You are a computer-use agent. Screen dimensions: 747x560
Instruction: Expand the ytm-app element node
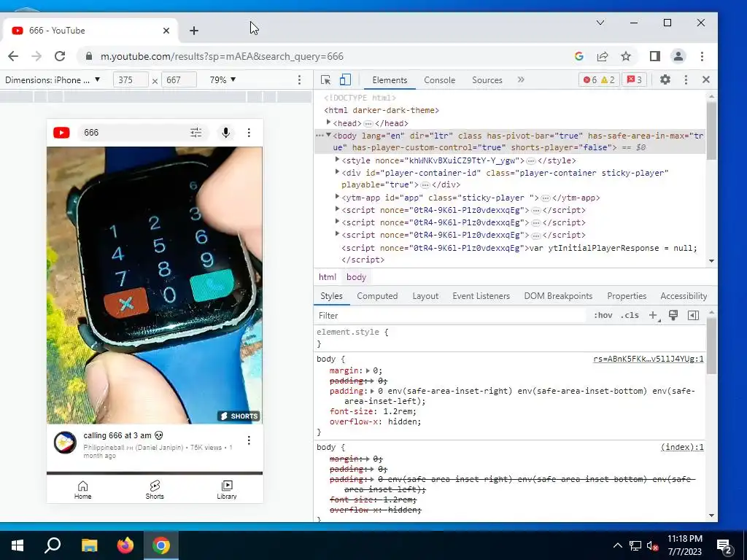[337, 197]
